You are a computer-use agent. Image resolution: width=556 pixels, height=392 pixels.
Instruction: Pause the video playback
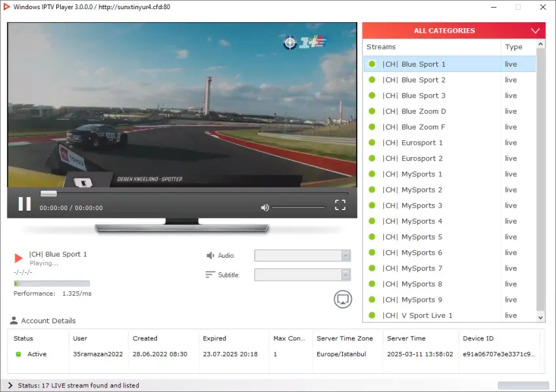[x=24, y=204]
